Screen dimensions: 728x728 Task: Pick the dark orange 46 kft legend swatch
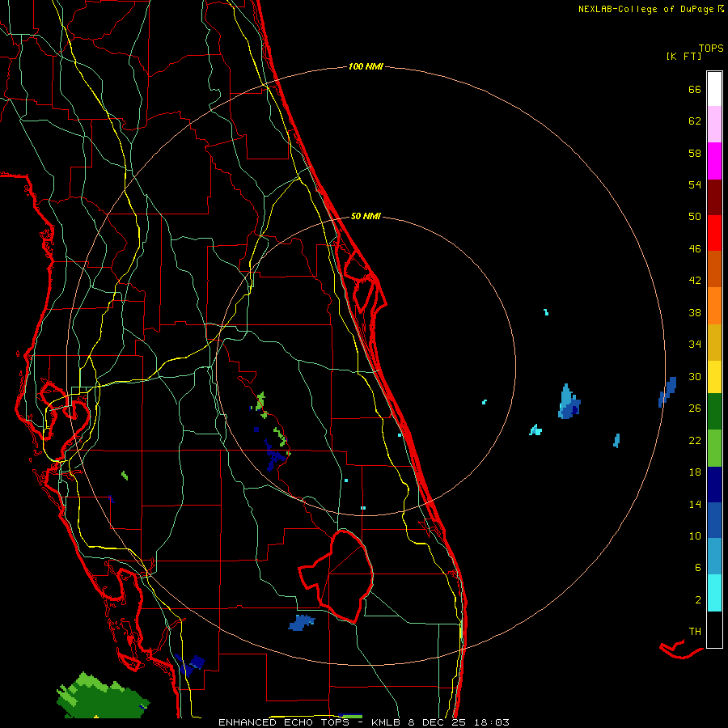[x=714, y=269]
